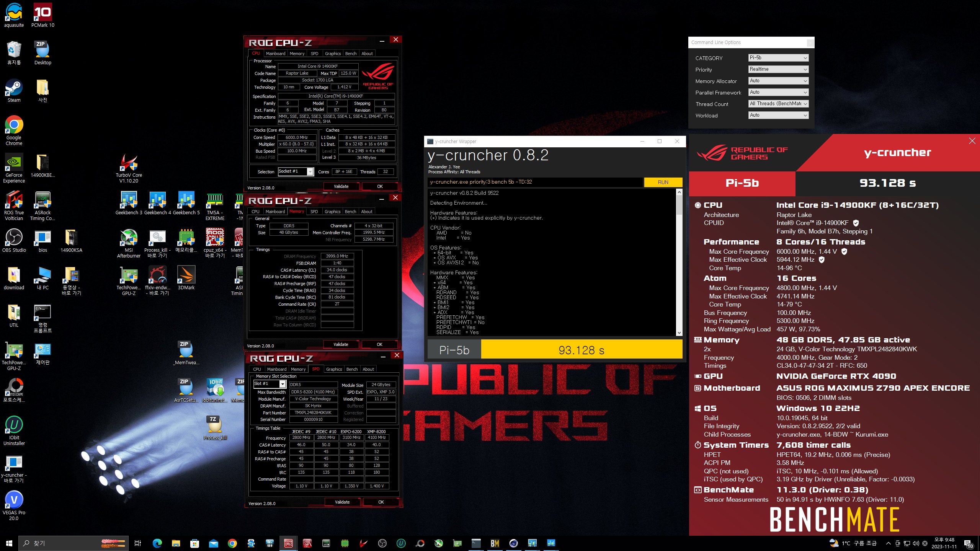
Task: Open the Geekbench 4 desktop icon
Action: click(x=157, y=203)
